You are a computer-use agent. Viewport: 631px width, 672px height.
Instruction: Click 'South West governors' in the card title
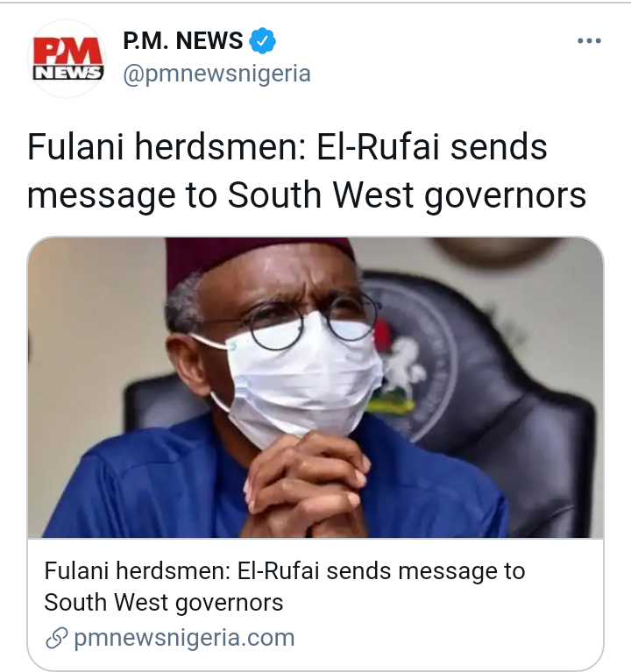[163, 603]
